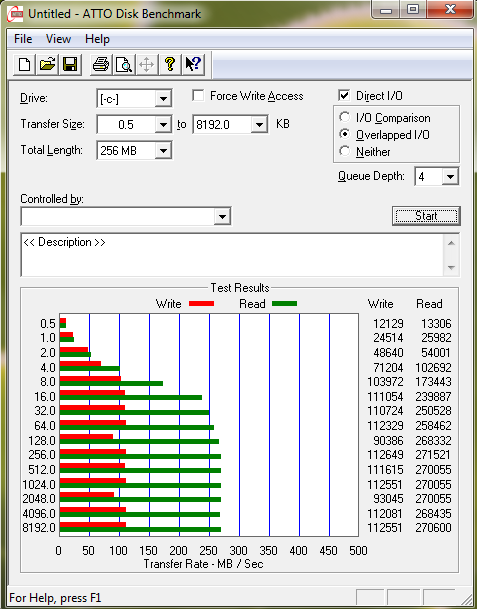Viewport: 477px width, 609px height.
Task: Open a saved benchmark file icon
Action: coord(47,64)
